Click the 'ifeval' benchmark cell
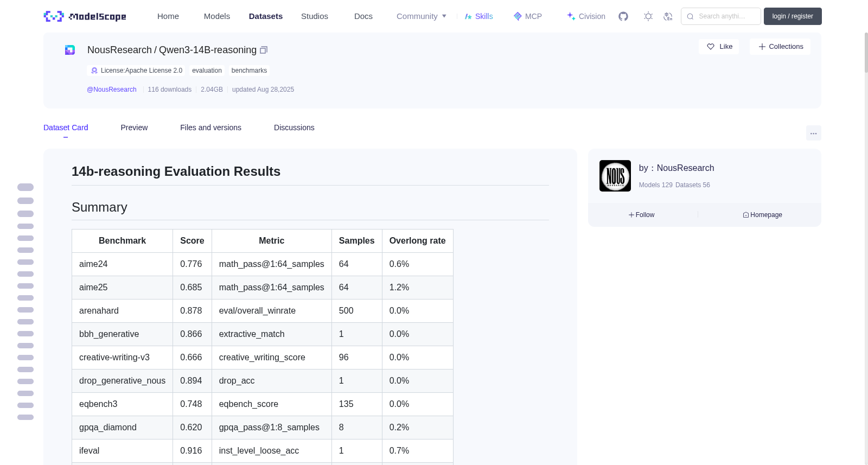The width and height of the screenshot is (868, 465). [122, 451]
